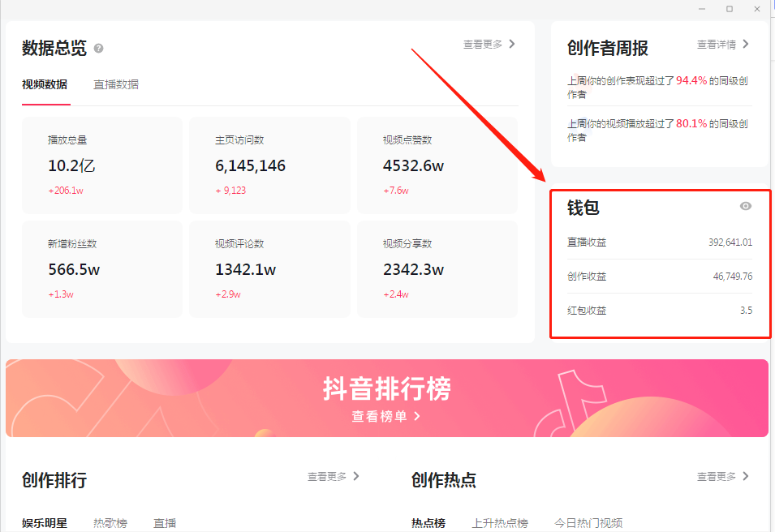Click the chevron beside 创作热点 查看更多
The image size is (775, 532).
(x=746, y=476)
